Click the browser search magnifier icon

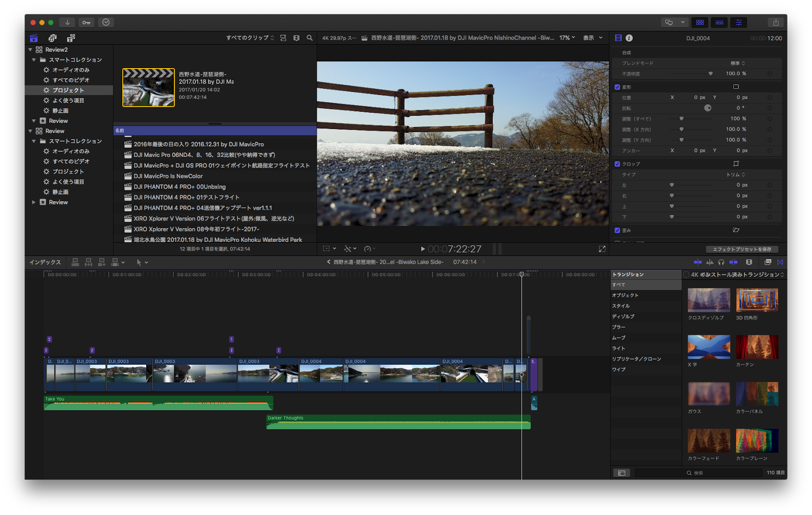pos(310,38)
